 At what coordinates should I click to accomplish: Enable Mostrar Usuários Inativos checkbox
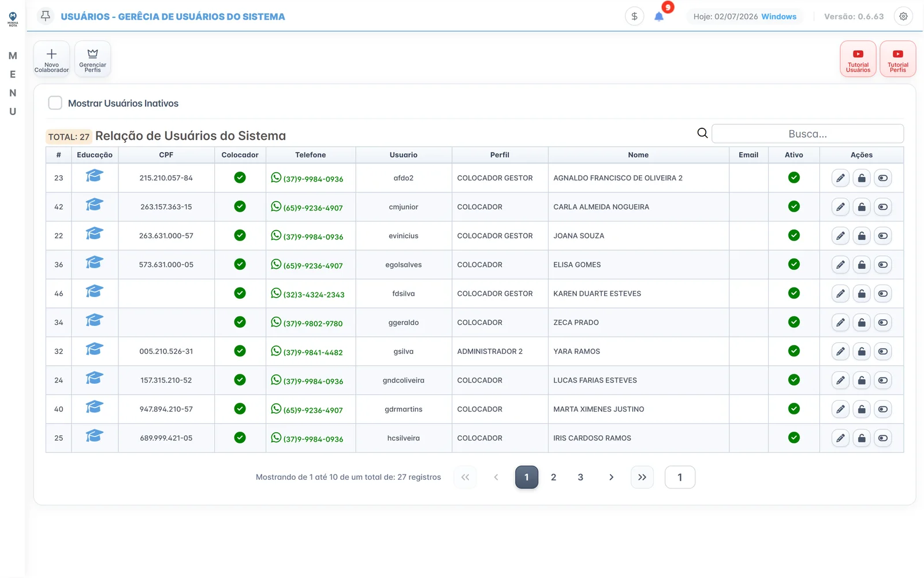[x=55, y=103]
